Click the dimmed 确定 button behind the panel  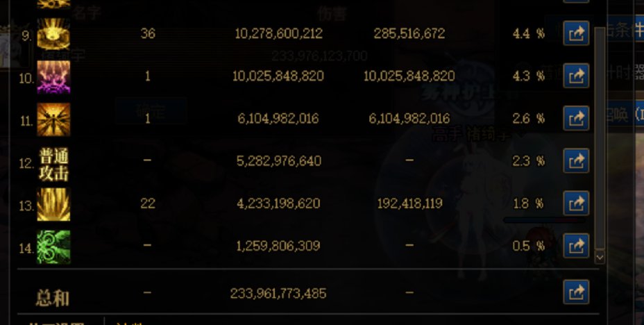(x=151, y=111)
